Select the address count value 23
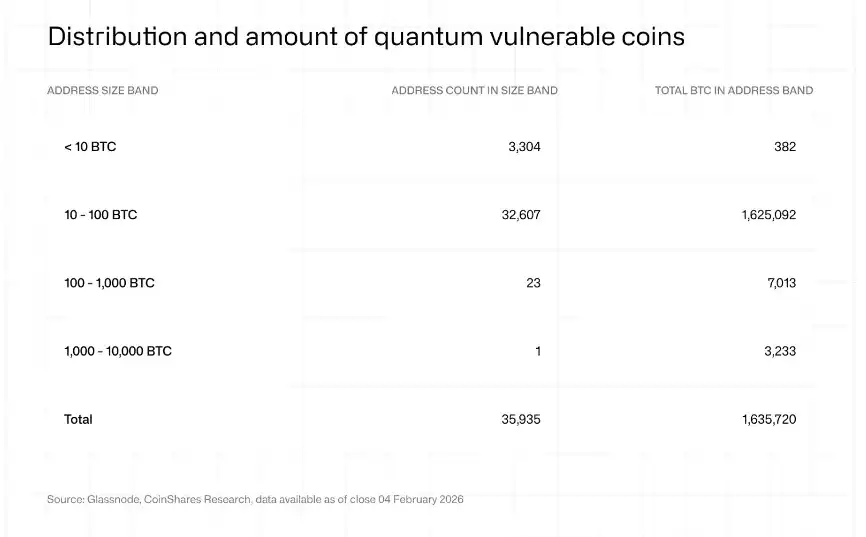866x537 pixels. [x=533, y=283]
